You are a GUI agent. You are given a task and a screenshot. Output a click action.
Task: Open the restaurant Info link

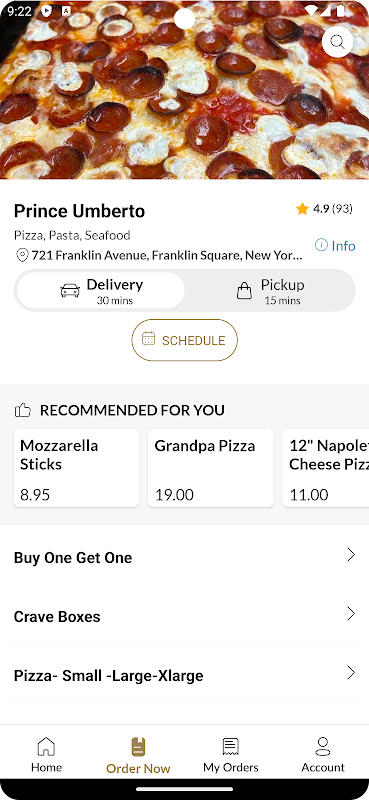point(335,245)
